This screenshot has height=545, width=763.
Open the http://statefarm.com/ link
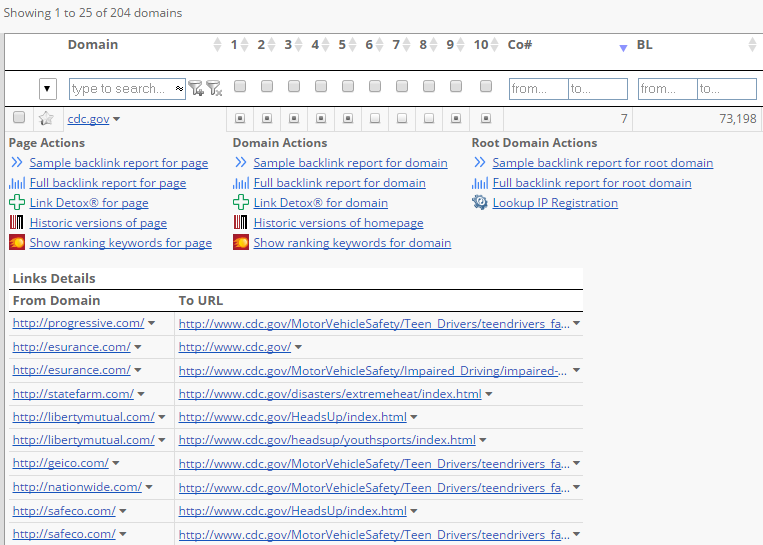(73, 394)
